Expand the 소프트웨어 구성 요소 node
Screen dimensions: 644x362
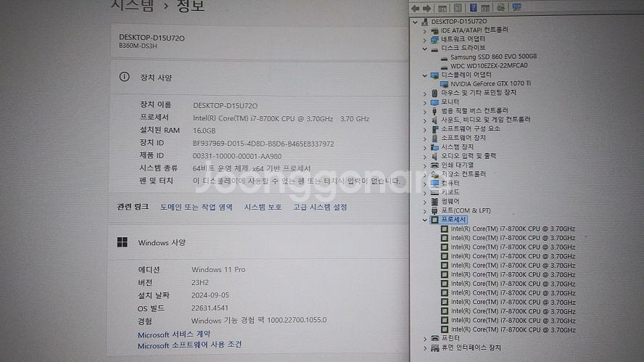click(425, 129)
